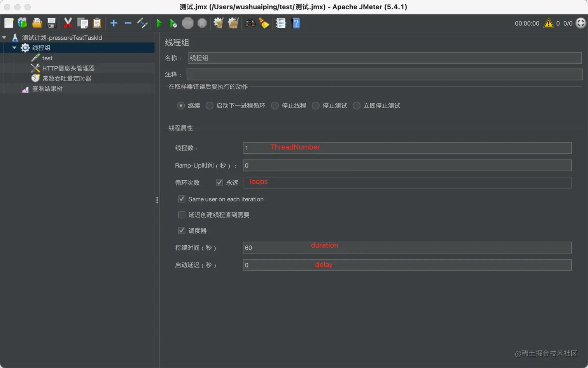This screenshot has width=588, height=368.
Task: Select 启动下一进程循环 radio button
Action: 209,106
